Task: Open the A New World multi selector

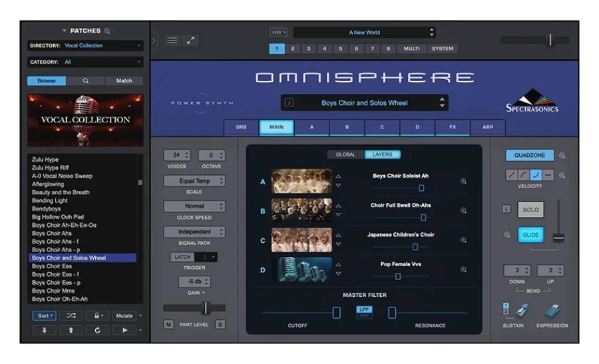Action: (x=365, y=33)
